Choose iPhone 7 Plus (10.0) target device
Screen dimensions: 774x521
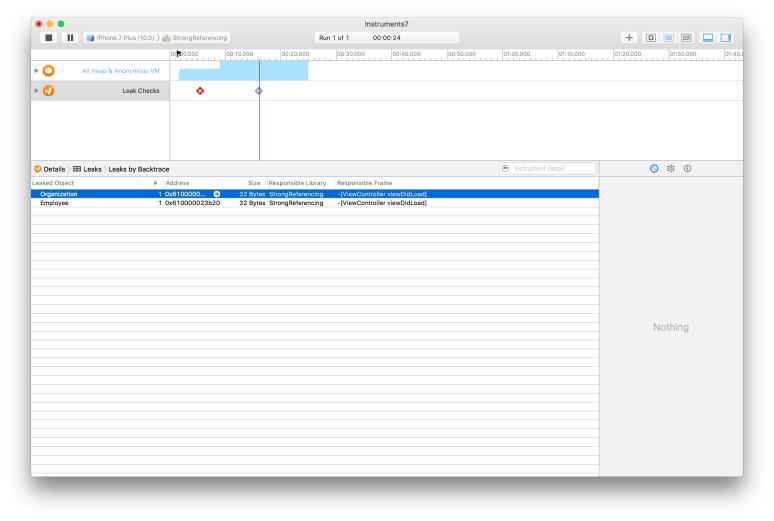coord(120,38)
